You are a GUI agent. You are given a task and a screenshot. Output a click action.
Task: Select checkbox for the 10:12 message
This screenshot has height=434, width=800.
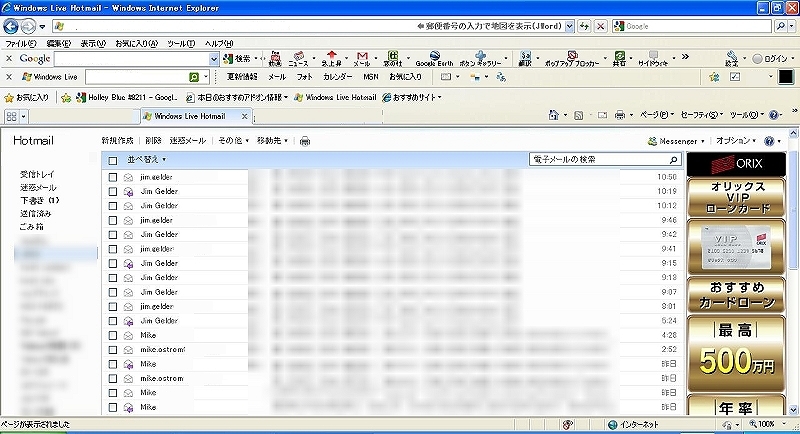(113, 206)
